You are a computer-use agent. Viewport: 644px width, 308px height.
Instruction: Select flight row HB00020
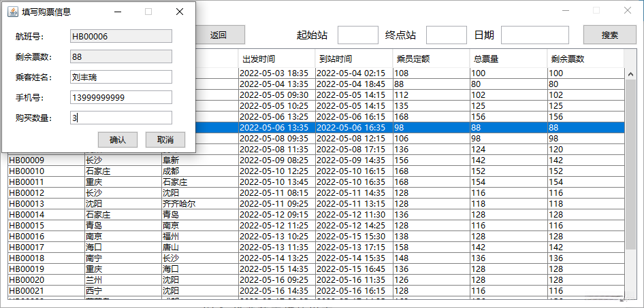(x=317, y=279)
